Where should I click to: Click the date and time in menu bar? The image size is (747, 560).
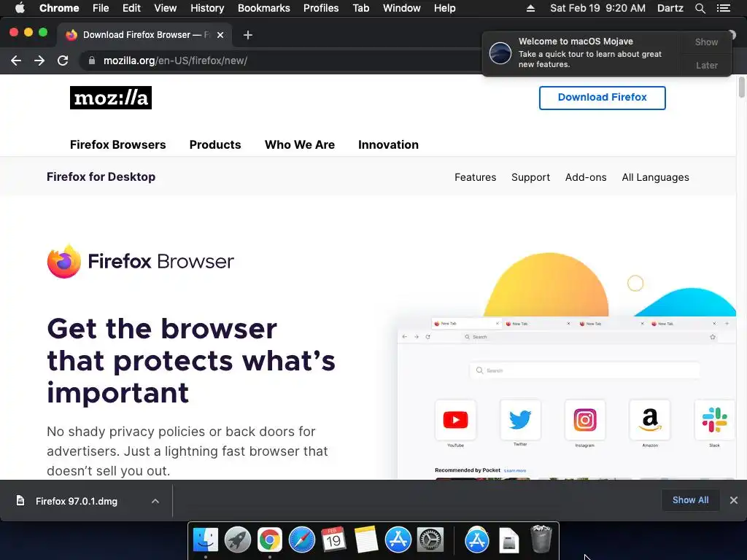coord(597,8)
